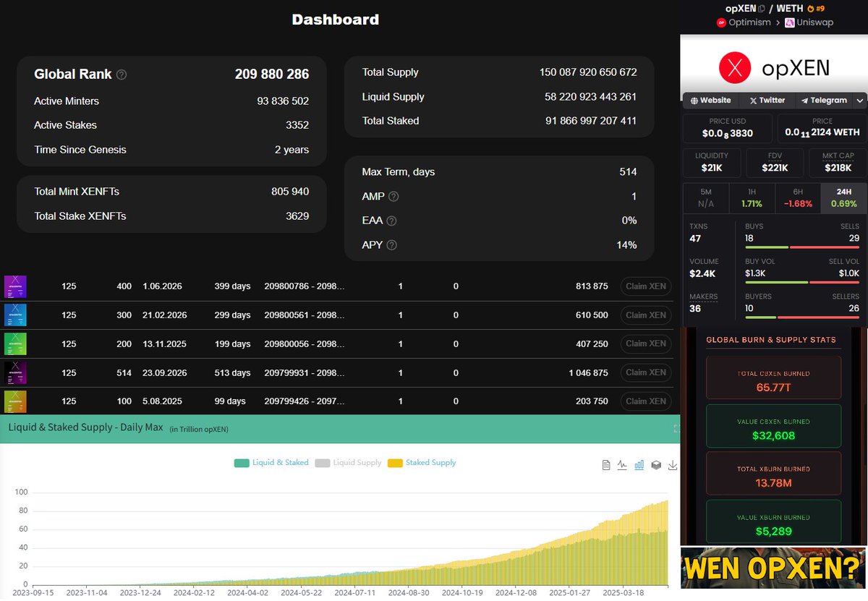Image resolution: width=868 pixels, height=601 pixels.
Task: Click Claim XEN for 813 875 row
Action: [646, 286]
